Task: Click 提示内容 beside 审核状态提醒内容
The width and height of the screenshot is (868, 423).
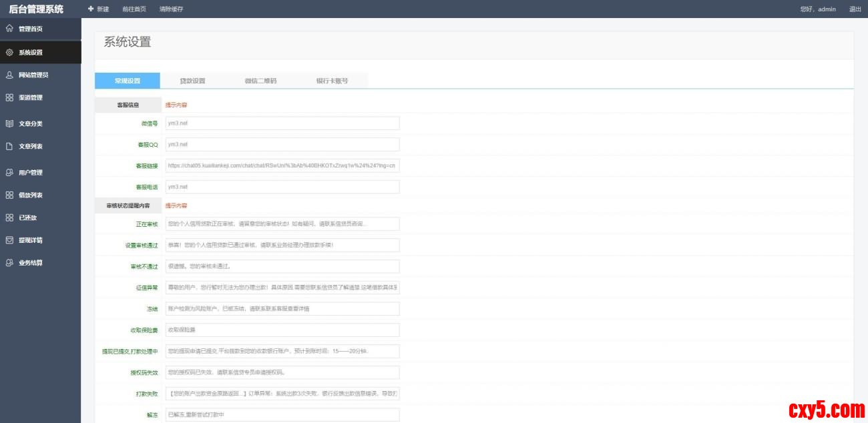Action: [x=176, y=205]
